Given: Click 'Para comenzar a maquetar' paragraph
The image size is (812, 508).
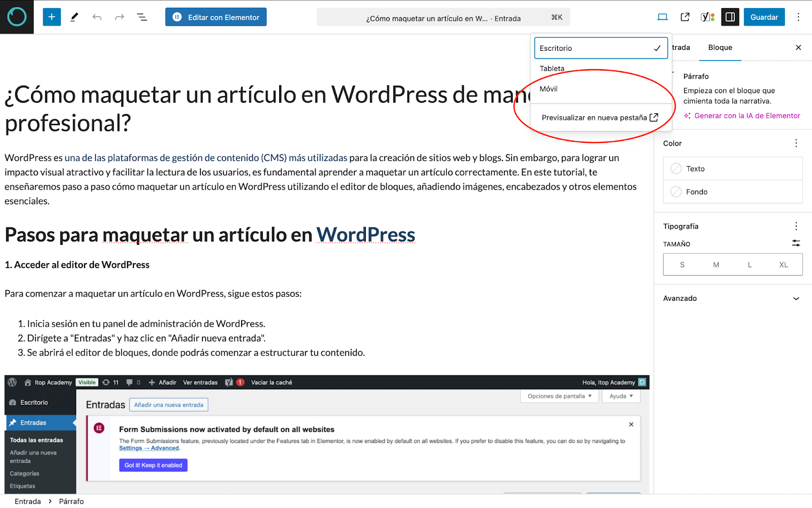Looking at the screenshot, I should tap(153, 294).
